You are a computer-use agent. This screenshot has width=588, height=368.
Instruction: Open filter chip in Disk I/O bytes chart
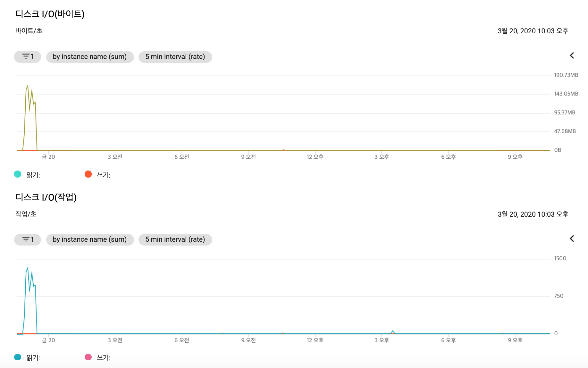pyautogui.click(x=28, y=57)
